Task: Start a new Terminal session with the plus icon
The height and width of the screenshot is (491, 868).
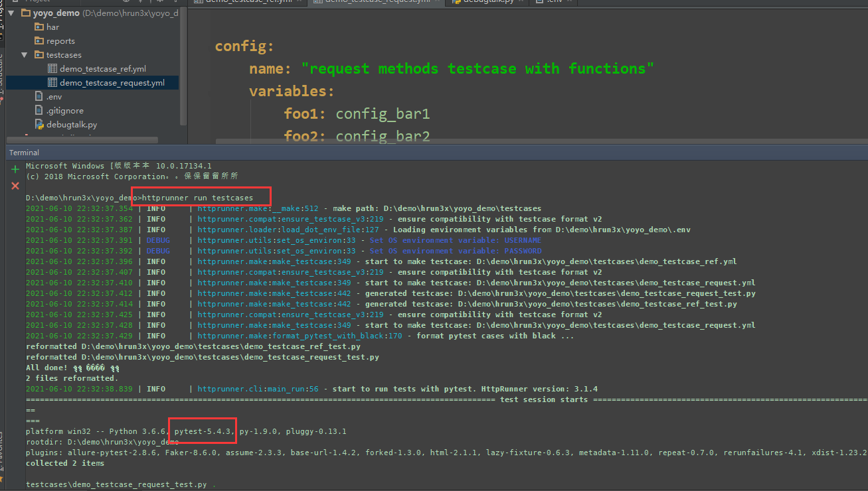Action: 15,169
